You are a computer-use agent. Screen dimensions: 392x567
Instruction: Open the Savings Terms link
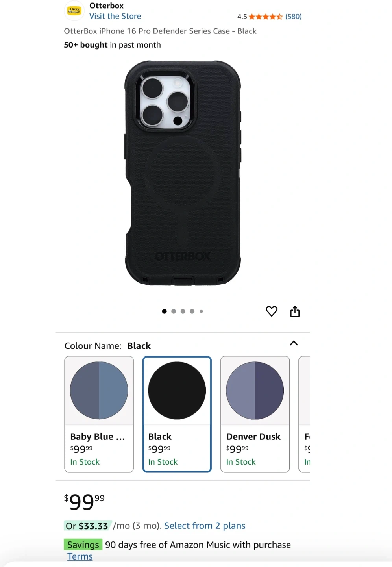(80, 556)
